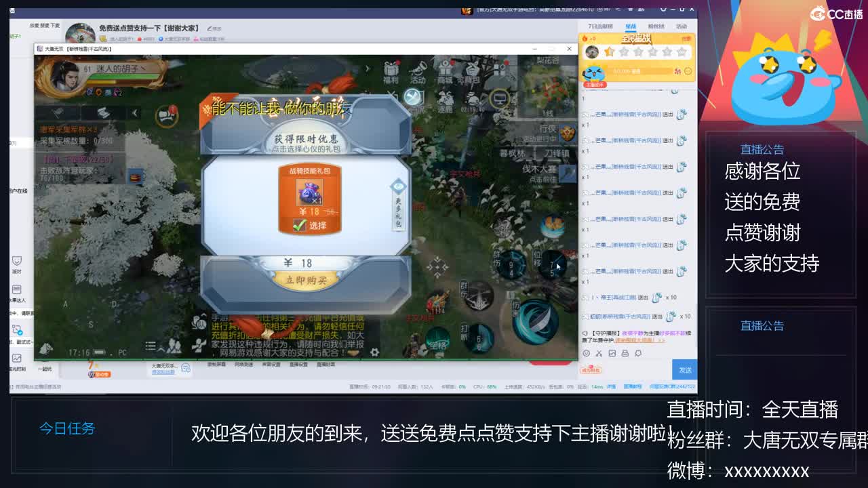Click the mount horse icon bottom-left of game
This screenshot has width=868, height=488.
coord(45,348)
